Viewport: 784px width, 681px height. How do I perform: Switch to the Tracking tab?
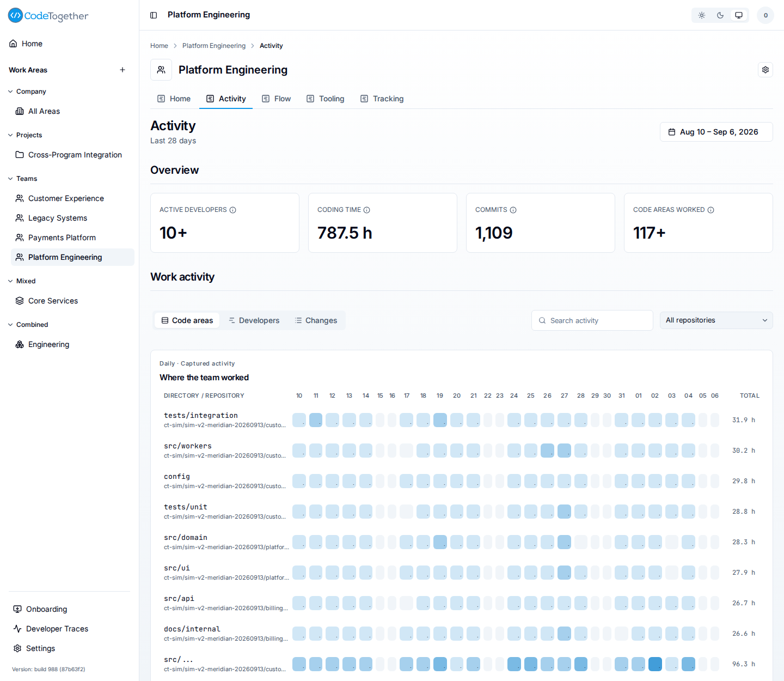[x=382, y=99]
